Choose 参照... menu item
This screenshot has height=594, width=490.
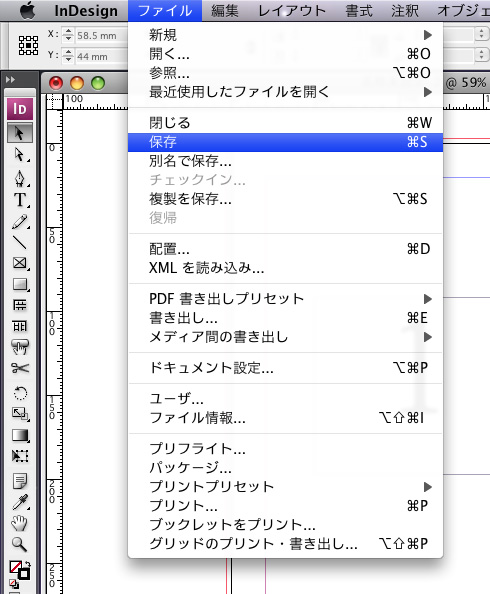coord(285,73)
